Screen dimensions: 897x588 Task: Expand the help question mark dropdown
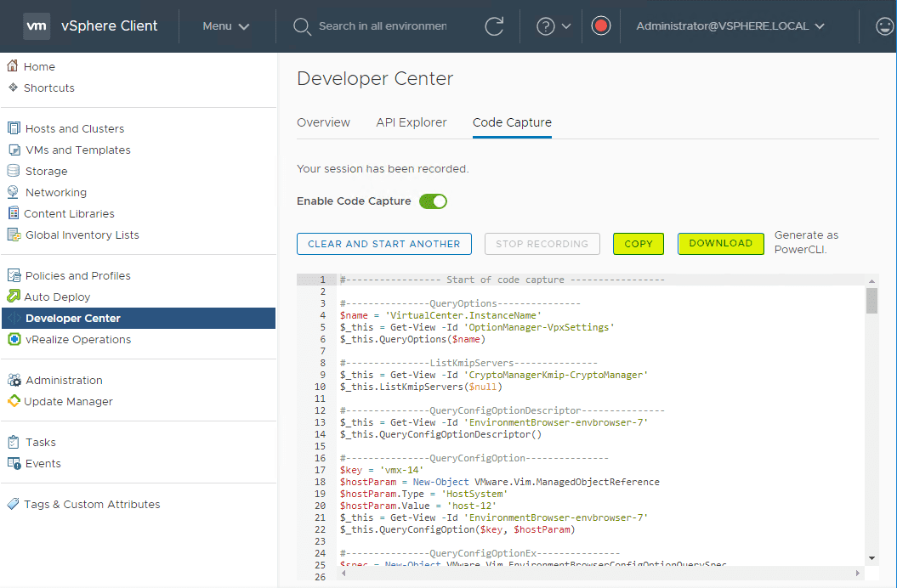(554, 26)
